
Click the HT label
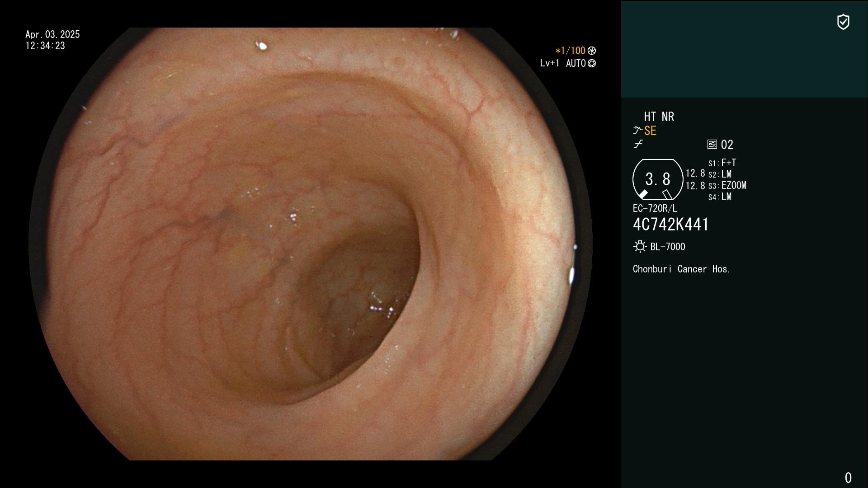tap(650, 117)
